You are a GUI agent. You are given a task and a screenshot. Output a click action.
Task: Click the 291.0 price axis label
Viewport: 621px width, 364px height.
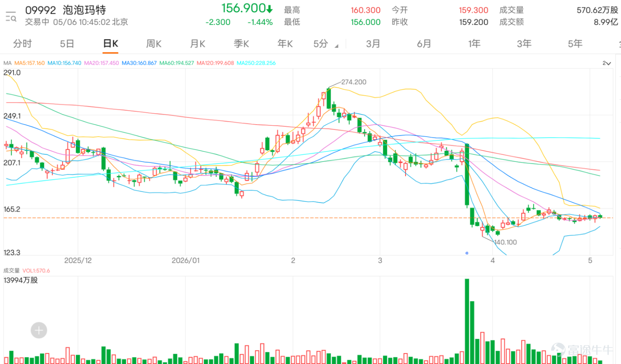click(12, 73)
